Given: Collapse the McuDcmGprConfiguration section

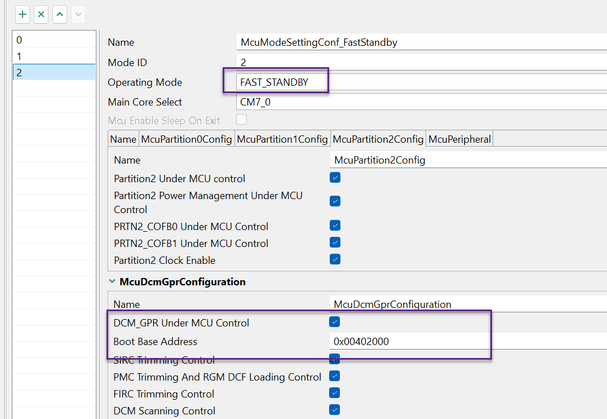Looking at the screenshot, I should (x=112, y=282).
